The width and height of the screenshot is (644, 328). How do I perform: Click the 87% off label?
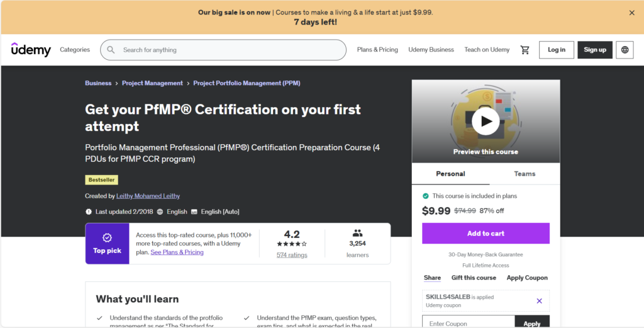point(492,210)
